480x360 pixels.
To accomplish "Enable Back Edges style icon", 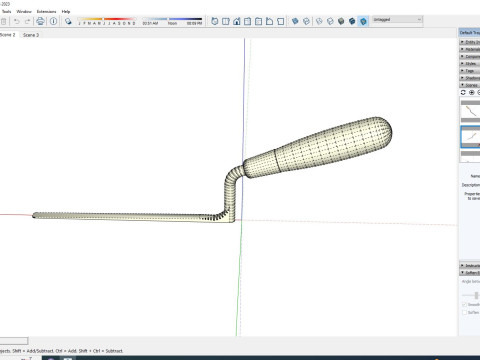I will tap(306, 22).
